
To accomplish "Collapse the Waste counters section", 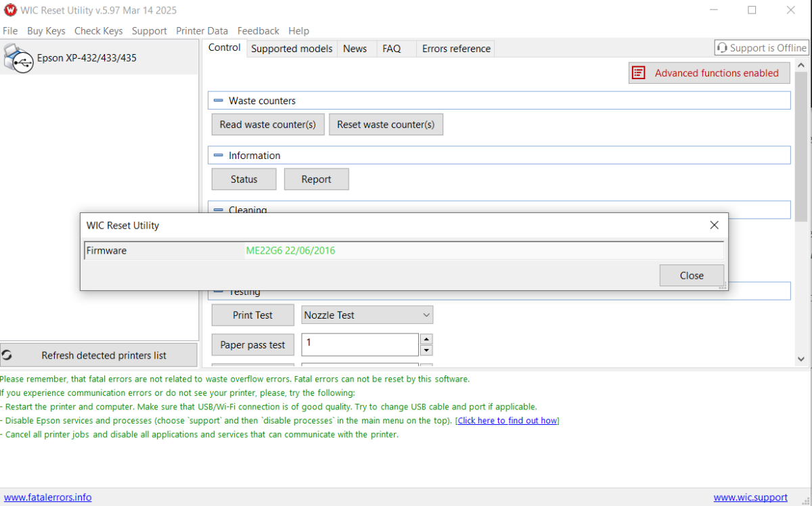I will [218, 101].
